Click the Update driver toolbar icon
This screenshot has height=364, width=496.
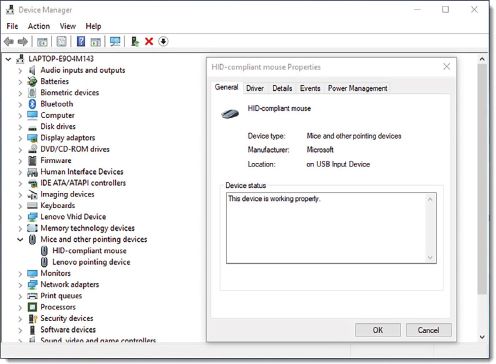(135, 42)
